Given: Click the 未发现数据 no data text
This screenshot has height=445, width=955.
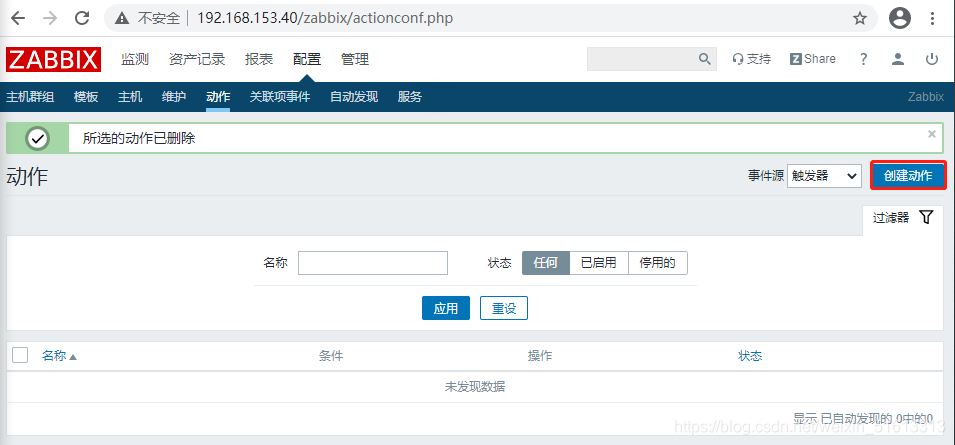Looking at the screenshot, I should 474,387.
